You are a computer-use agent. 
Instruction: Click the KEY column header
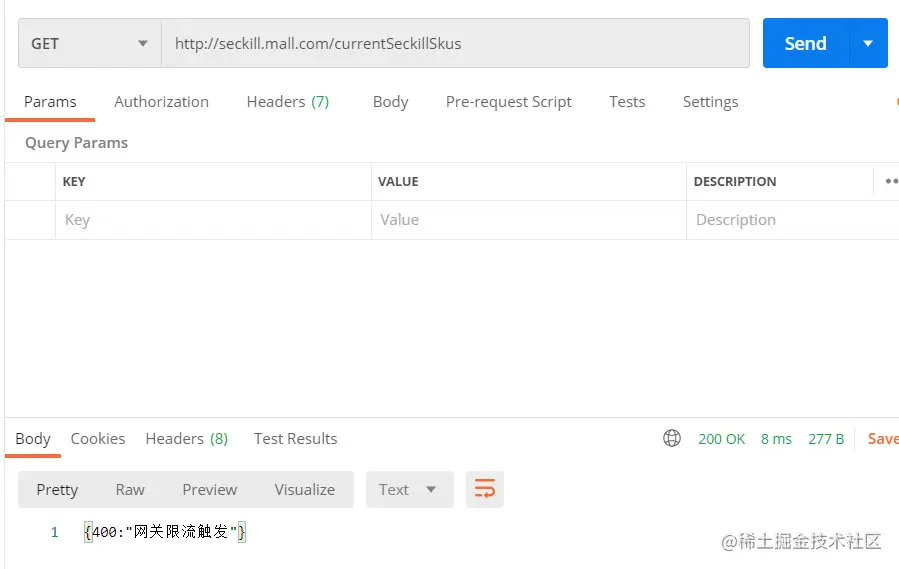(74, 182)
